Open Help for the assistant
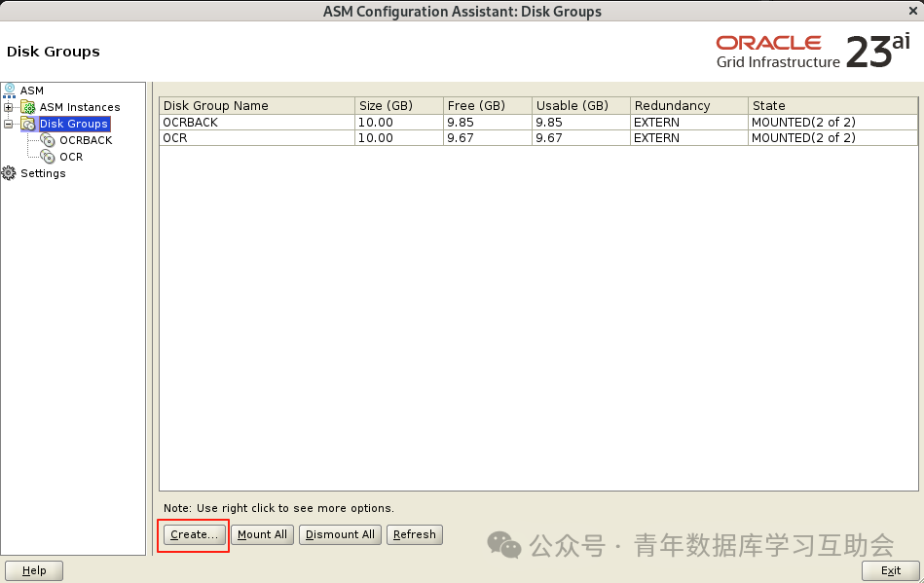 34,570
